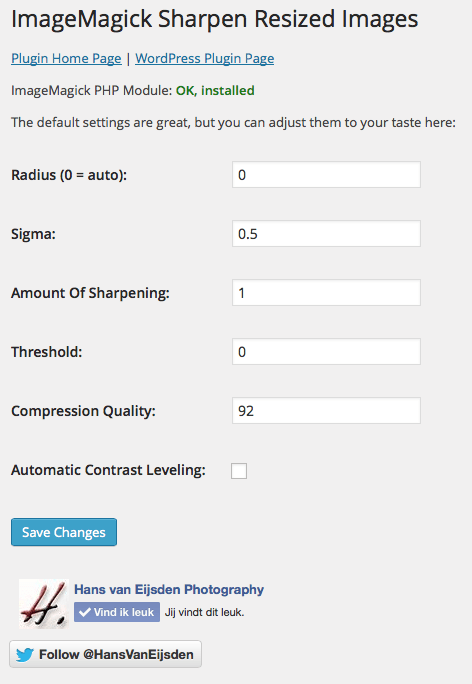
Task: Click the Sigma label text
Action: [34, 234]
